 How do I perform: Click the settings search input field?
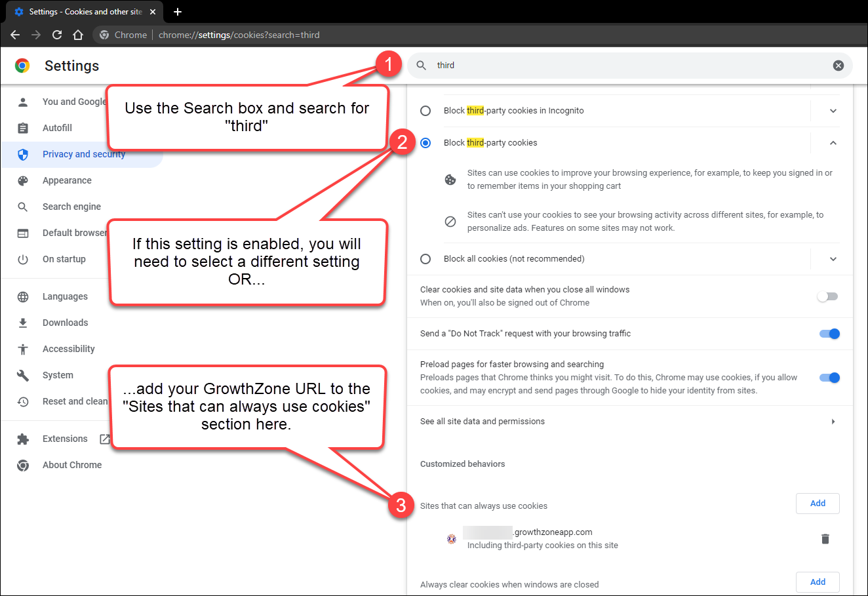pyautogui.click(x=629, y=66)
